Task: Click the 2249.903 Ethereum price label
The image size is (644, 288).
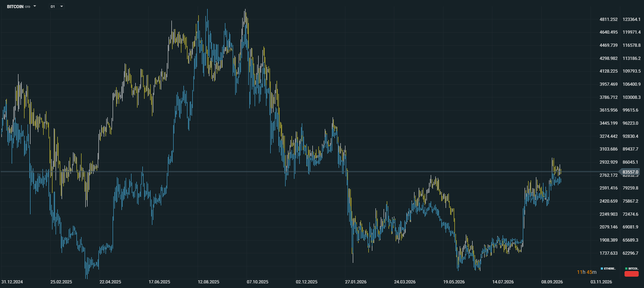Action: (x=609, y=214)
